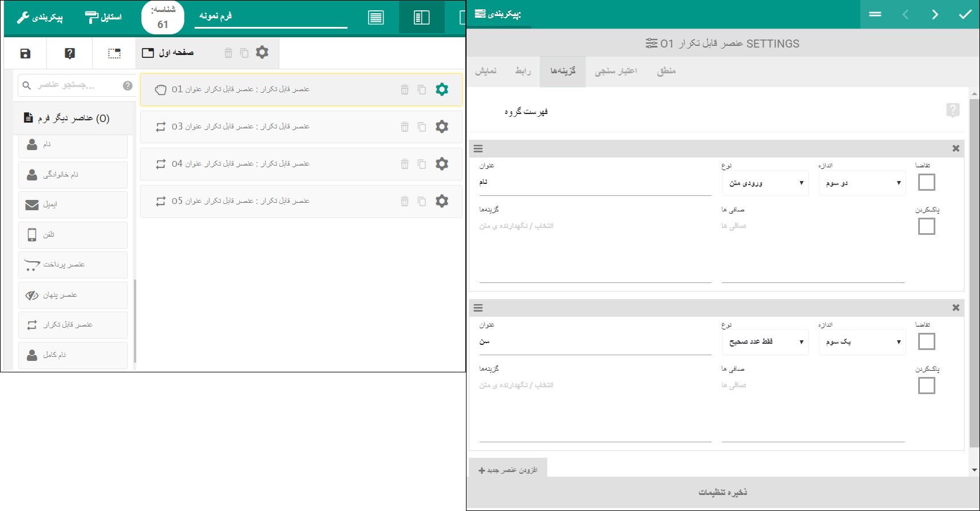Duplicate page صفحه اول with its copy icon
Image resolution: width=980 pixels, height=511 pixels.
point(244,53)
